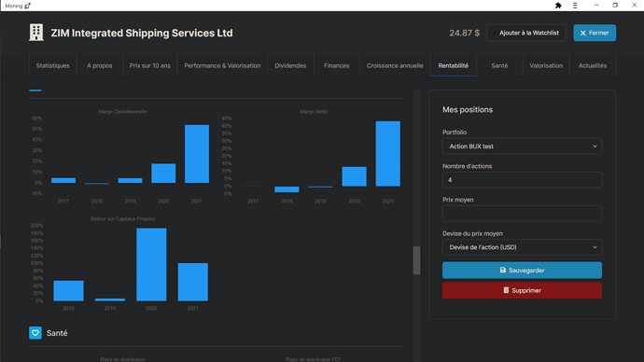Expand the Devise du prix moyen dropdown

click(x=522, y=247)
